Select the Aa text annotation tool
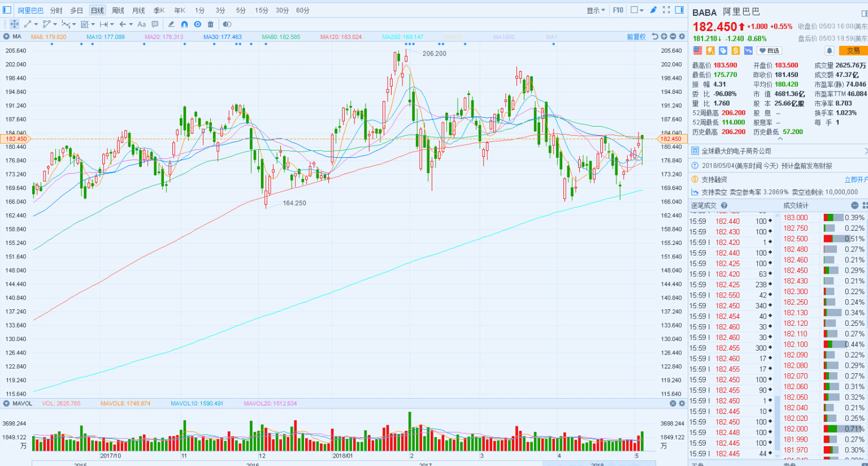This screenshot has height=466, width=868. (x=142, y=24)
